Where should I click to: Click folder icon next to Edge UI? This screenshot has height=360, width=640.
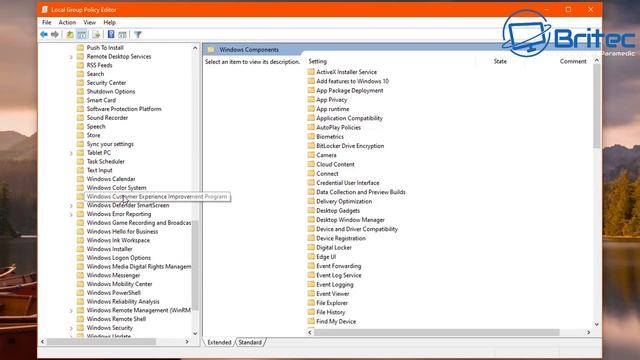tap(311, 256)
